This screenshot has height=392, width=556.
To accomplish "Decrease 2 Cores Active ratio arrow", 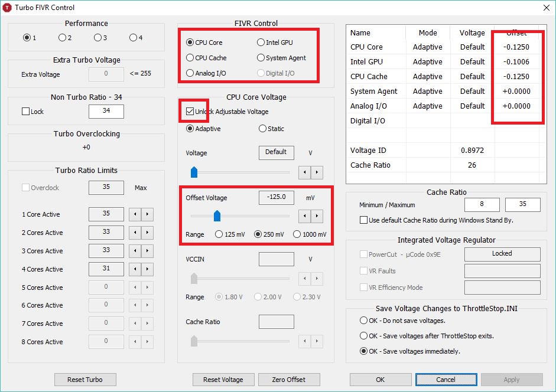I will pos(135,233).
